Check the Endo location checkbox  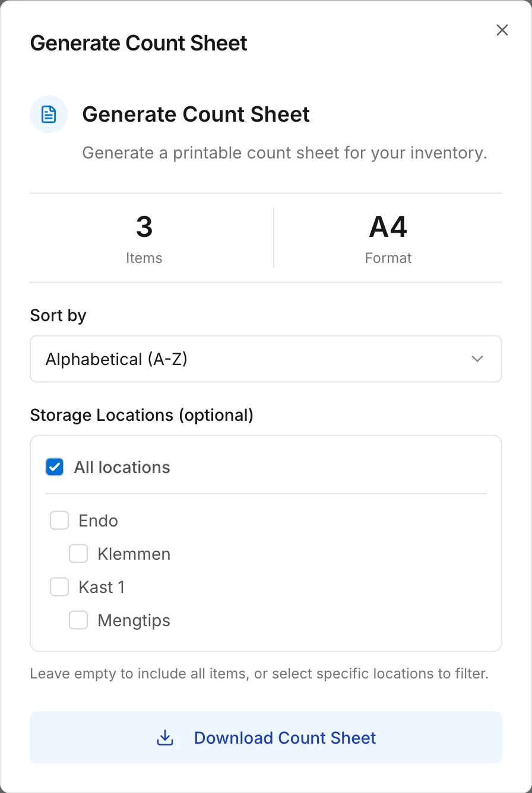[59, 521]
